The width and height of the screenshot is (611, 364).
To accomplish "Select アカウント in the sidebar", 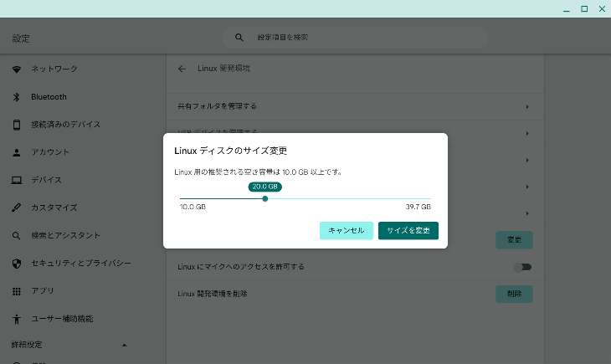I will tap(50, 152).
